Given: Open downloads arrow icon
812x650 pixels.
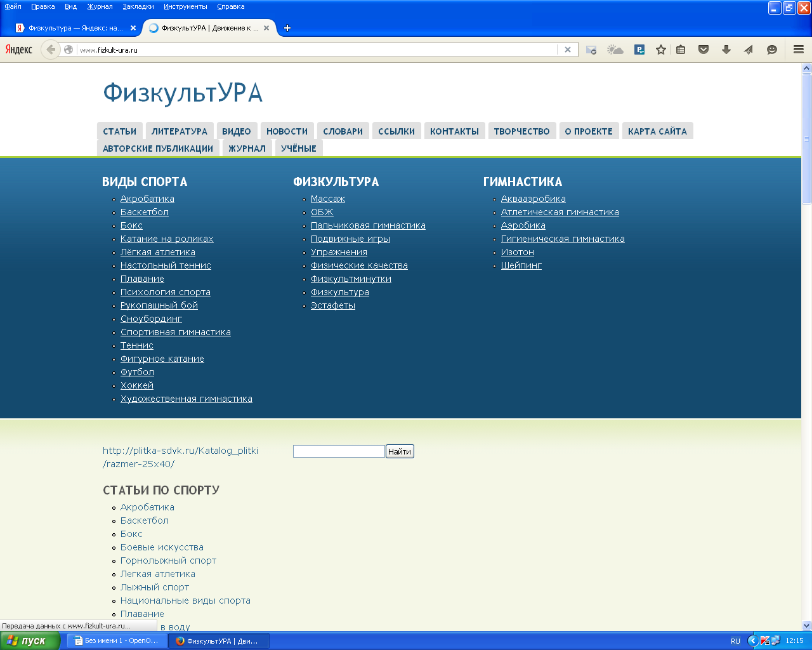Looking at the screenshot, I should (x=726, y=50).
